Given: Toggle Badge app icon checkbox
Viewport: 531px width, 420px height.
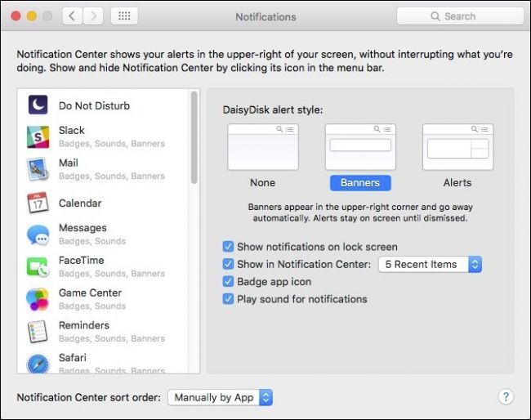Looking at the screenshot, I should click(x=228, y=281).
